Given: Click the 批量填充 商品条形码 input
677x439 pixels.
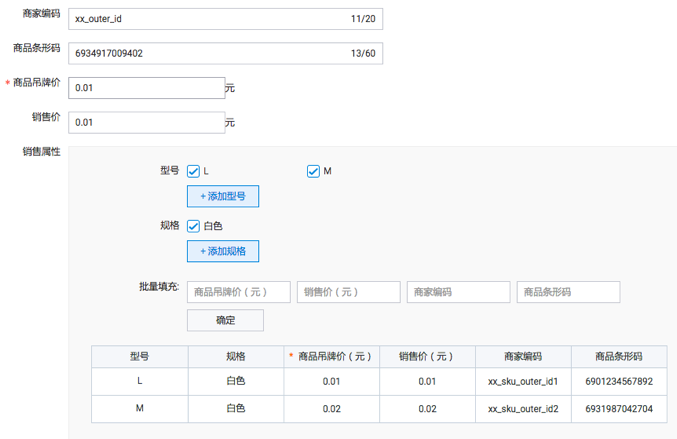Looking at the screenshot, I should click(x=568, y=292).
